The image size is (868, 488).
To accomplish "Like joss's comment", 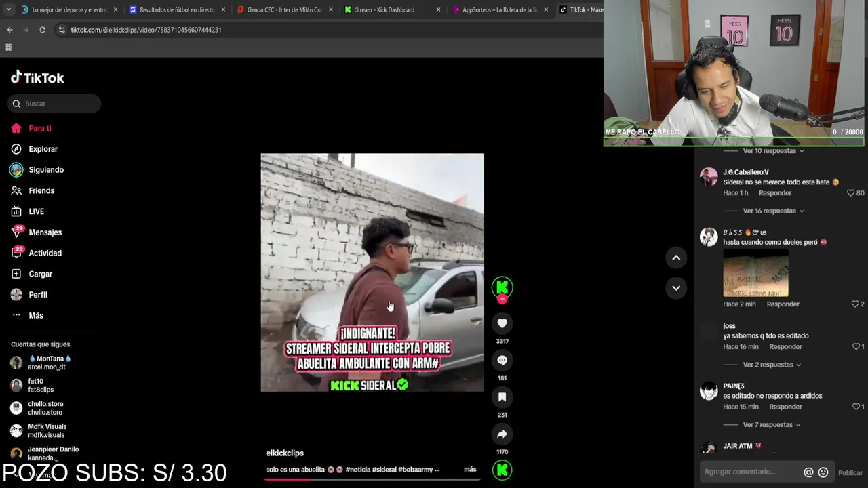I will click(x=856, y=347).
